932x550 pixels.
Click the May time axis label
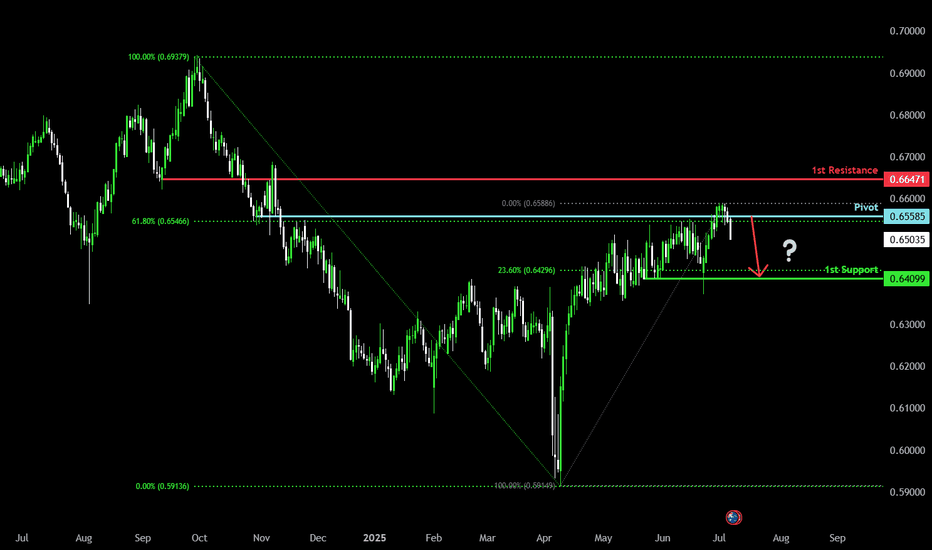(603, 538)
